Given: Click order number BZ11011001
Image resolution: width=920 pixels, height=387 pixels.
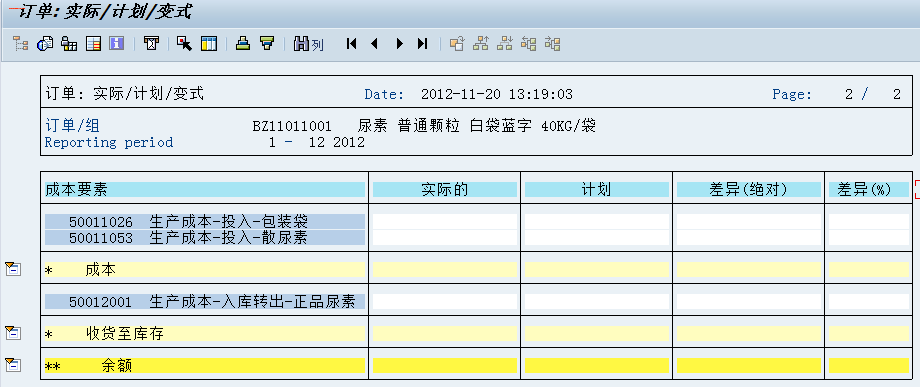Looking at the screenshot, I should pos(292,126).
